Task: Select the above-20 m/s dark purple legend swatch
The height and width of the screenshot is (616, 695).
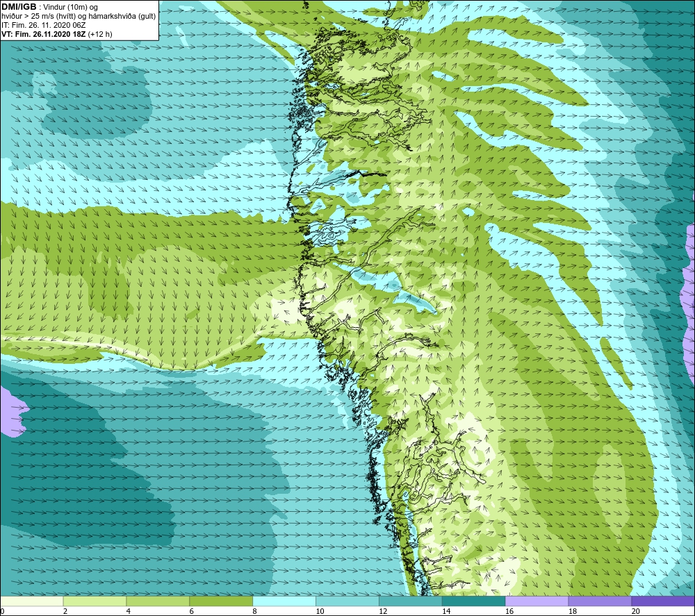Action: coord(663,601)
